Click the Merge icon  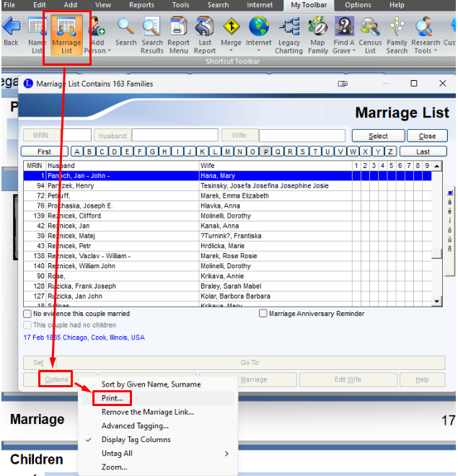point(232,27)
